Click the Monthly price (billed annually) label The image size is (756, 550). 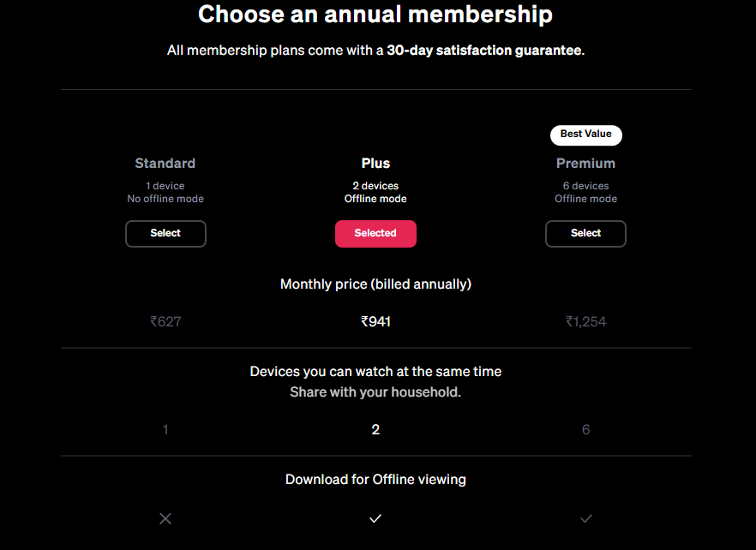(375, 284)
